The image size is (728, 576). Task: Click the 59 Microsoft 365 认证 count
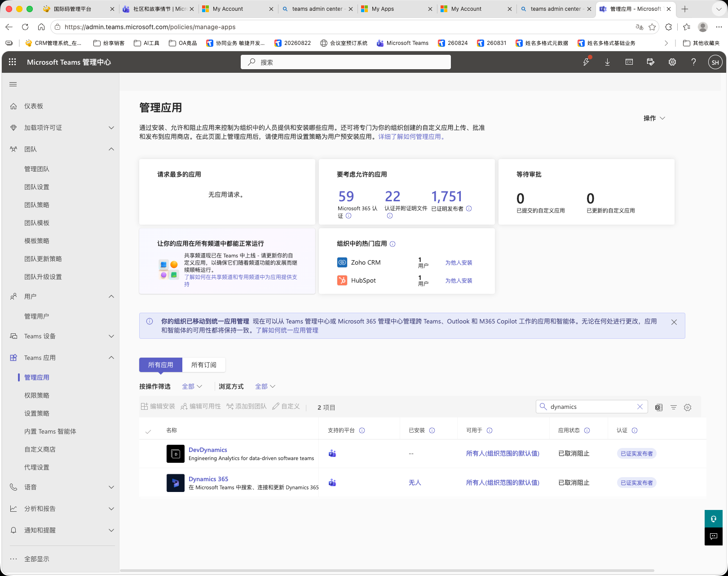pyautogui.click(x=346, y=196)
